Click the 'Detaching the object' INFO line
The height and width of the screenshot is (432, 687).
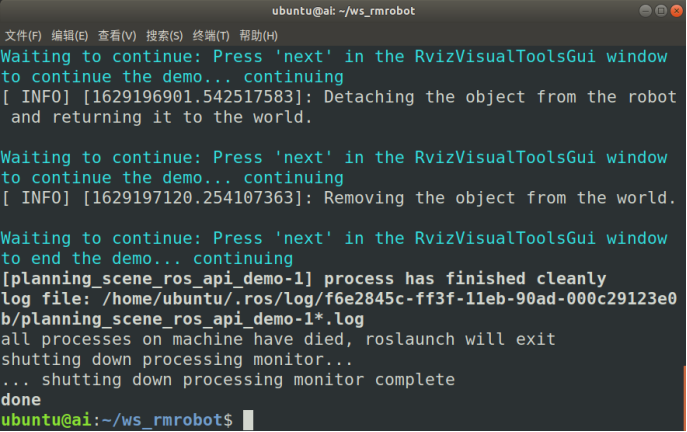pos(339,107)
